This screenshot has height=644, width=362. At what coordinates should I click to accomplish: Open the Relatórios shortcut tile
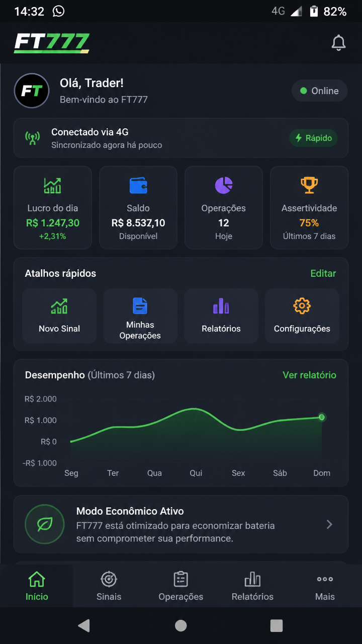coord(221,316)
